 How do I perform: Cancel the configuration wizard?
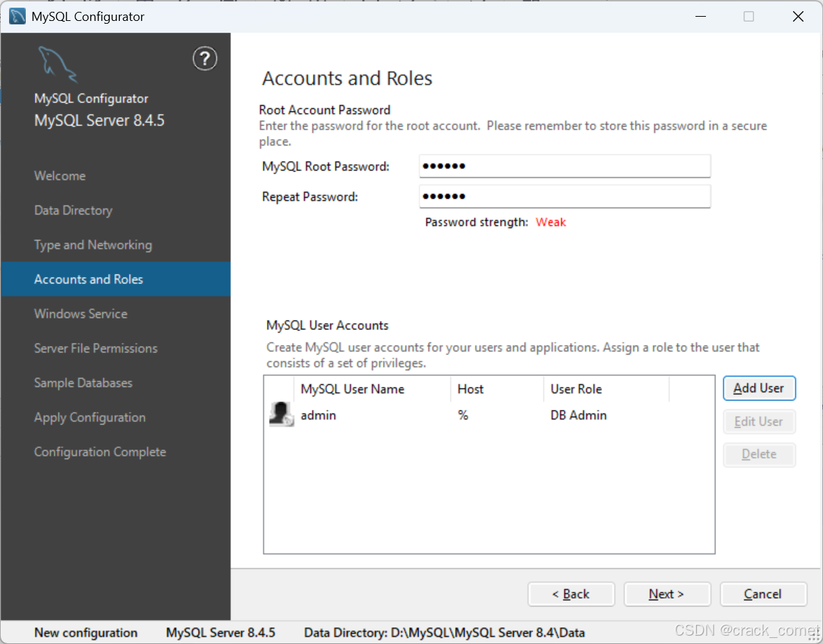[x=763, y=594]
